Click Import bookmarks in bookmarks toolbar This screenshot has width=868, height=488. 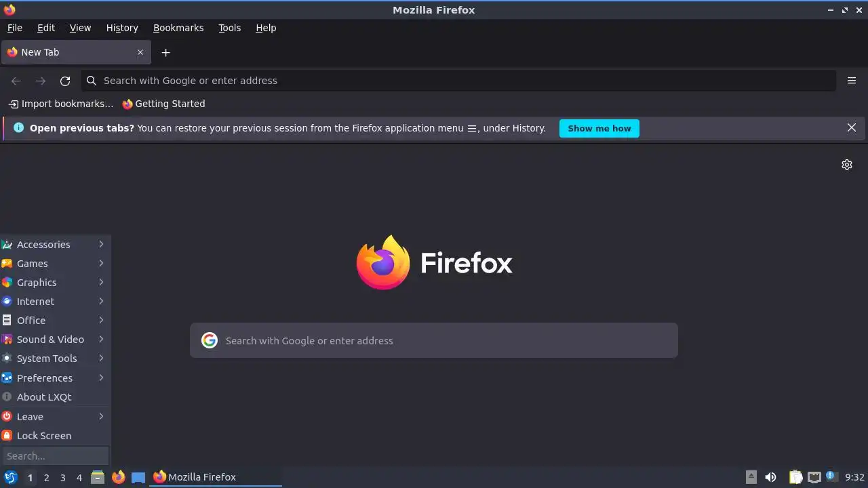(x=61, y=104)
